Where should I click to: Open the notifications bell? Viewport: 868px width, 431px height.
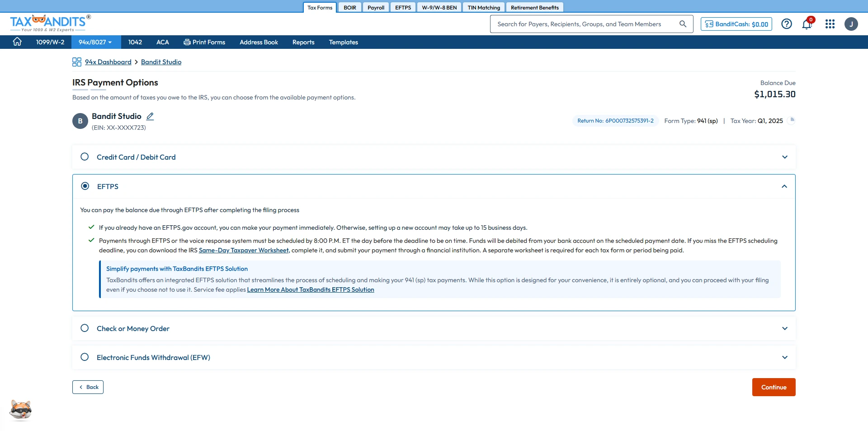(x=807, y=24)
